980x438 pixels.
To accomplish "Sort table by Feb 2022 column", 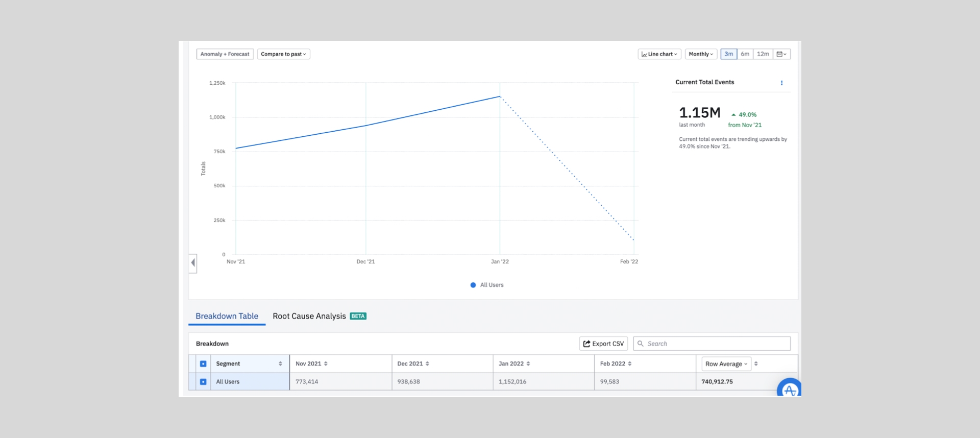I will 630,364.
